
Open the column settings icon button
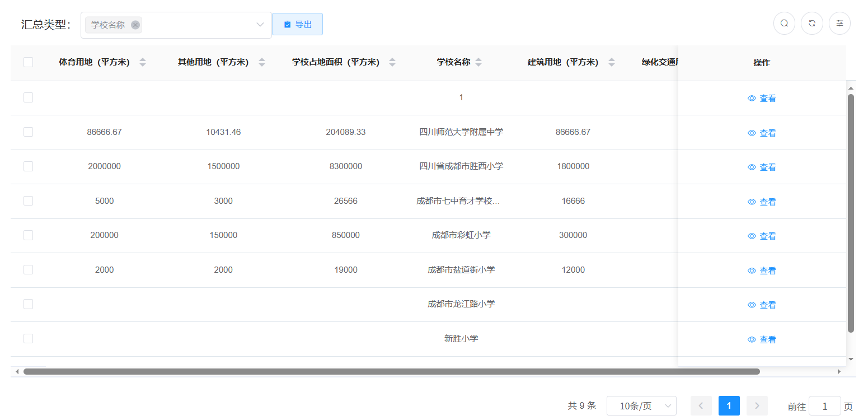pyautogui.click(x=839, y=24)
